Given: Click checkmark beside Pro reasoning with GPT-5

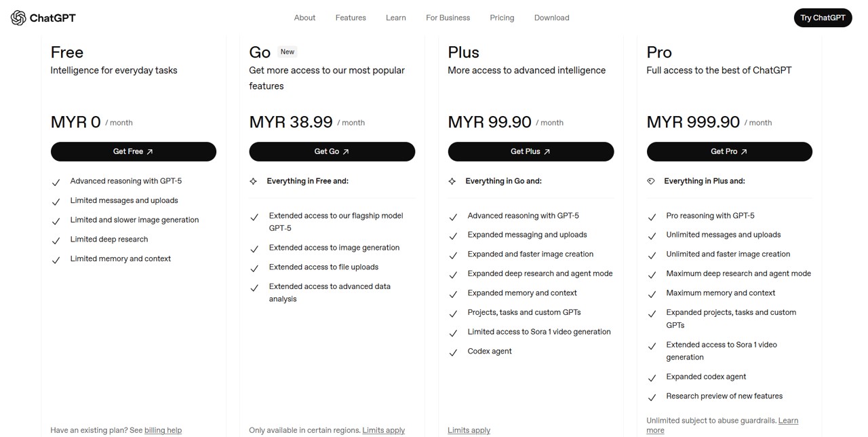Looking at the screenshot, I should [x=652, y=216].
